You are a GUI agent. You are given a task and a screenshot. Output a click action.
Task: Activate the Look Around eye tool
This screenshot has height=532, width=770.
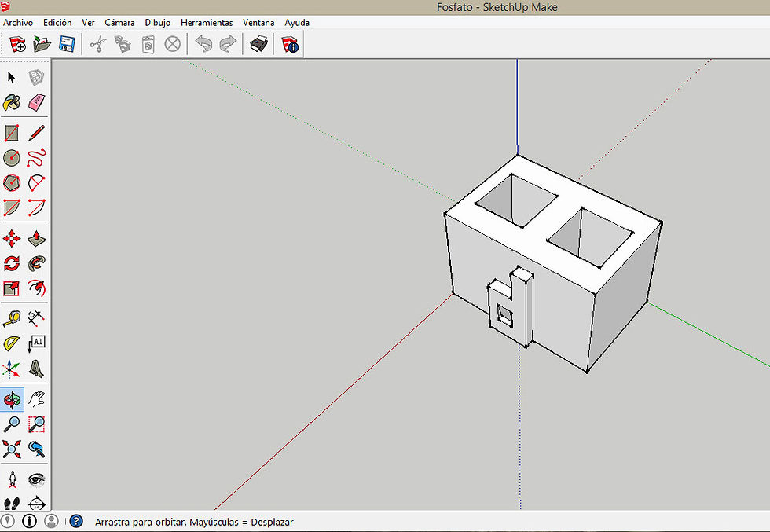[36, 479]
